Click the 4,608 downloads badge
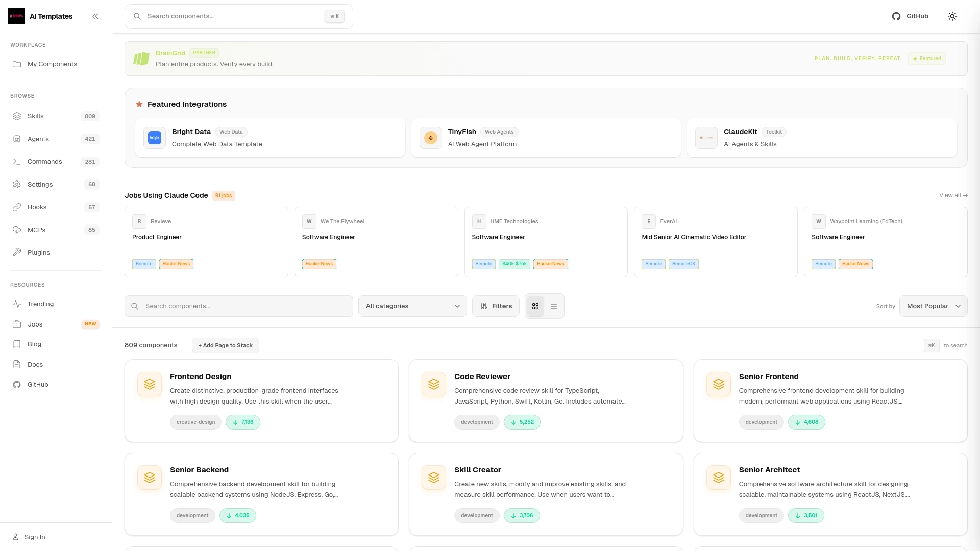Screen dimensions: 980x551 806,422
